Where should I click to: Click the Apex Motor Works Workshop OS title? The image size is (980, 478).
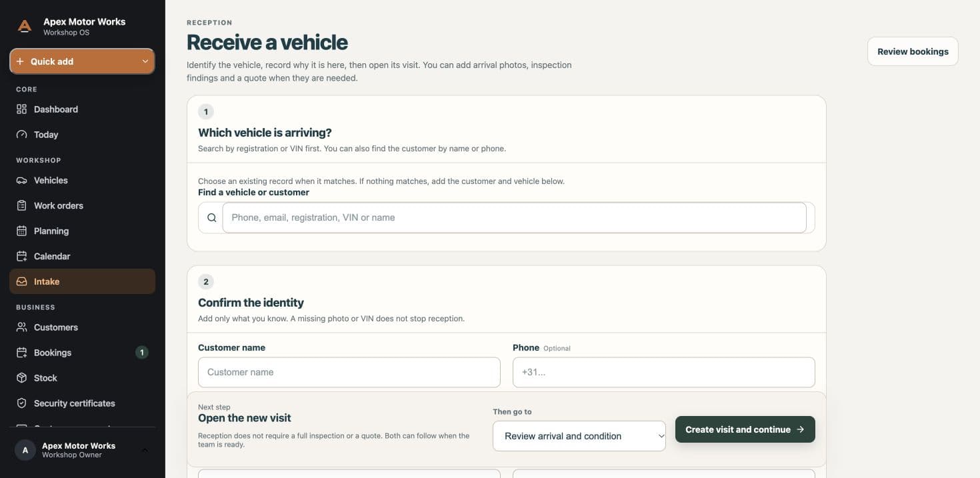[x=84, y=27]
